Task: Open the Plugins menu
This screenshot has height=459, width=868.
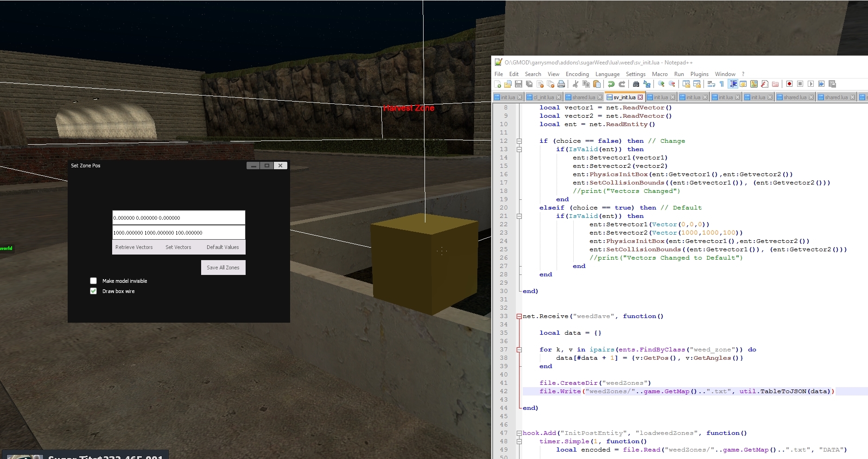Action: 699,74
